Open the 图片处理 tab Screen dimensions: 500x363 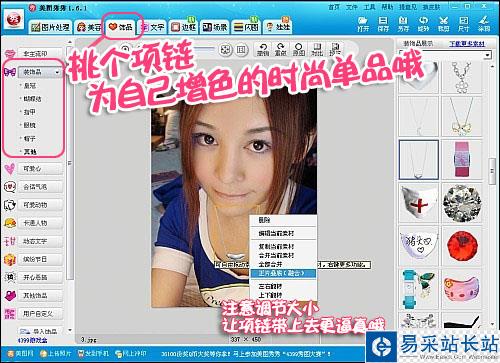51,27
